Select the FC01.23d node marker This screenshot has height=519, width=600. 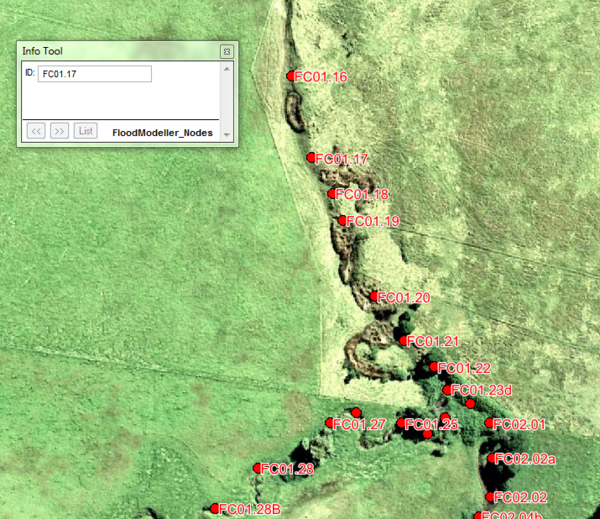point(448,390)
